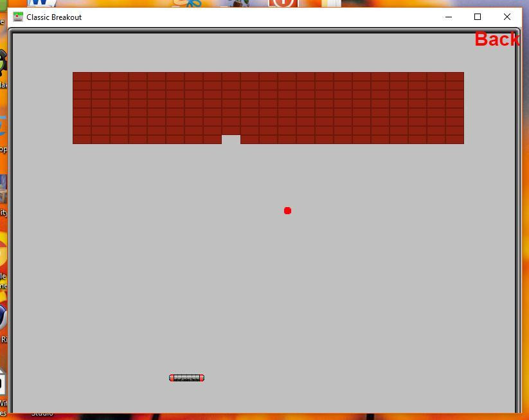Click the paddle at the bottom
The height and width of the screenshot is (420, 529).
(186, 378)
